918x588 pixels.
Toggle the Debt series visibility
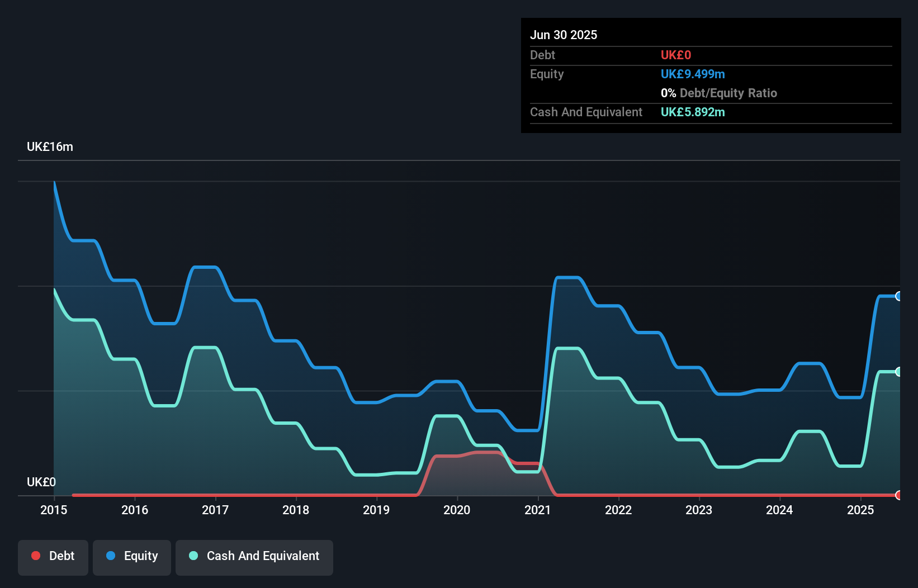[53, 557]
